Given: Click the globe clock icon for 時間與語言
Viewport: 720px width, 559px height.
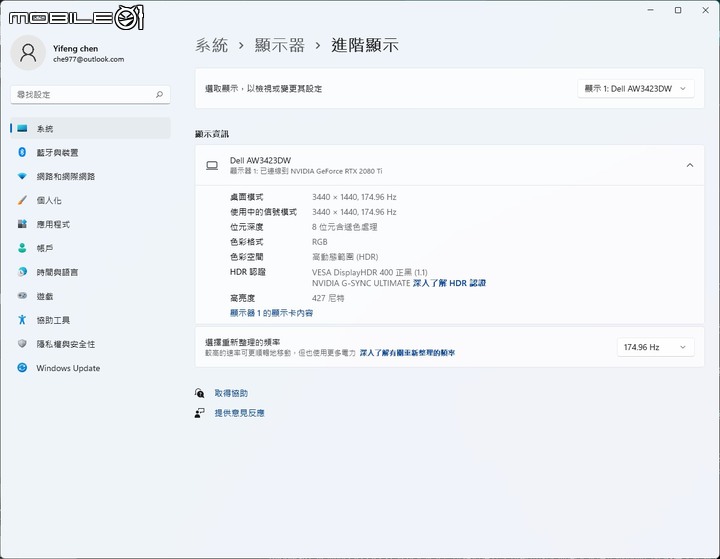Looking at the screenshot, I should pyautogui.click(x=22, y=272).
